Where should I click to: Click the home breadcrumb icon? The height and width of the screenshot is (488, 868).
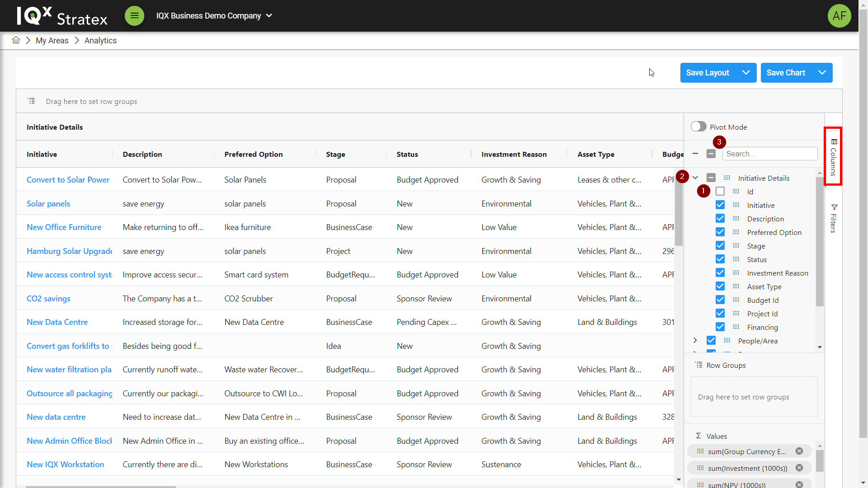coord(16,40)
